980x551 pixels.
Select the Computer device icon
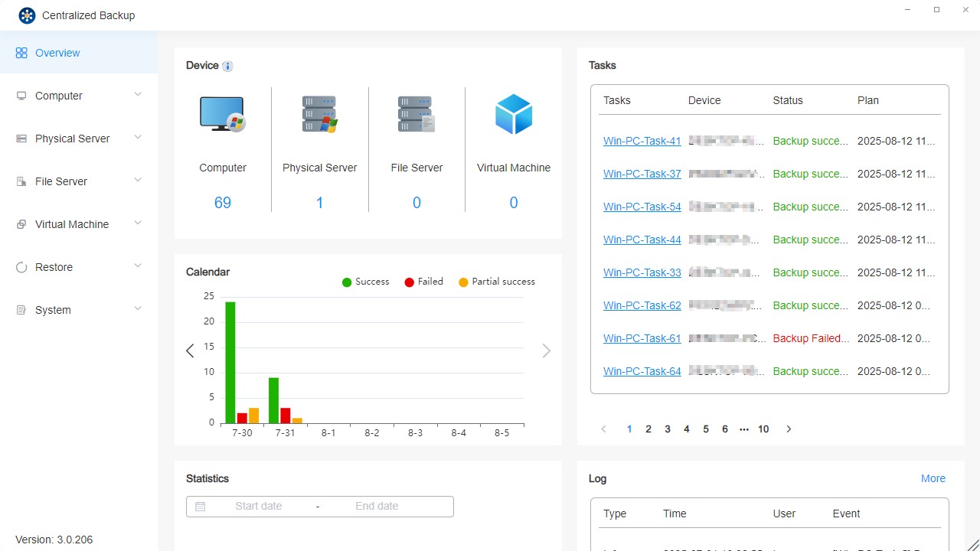coord(223,115)
